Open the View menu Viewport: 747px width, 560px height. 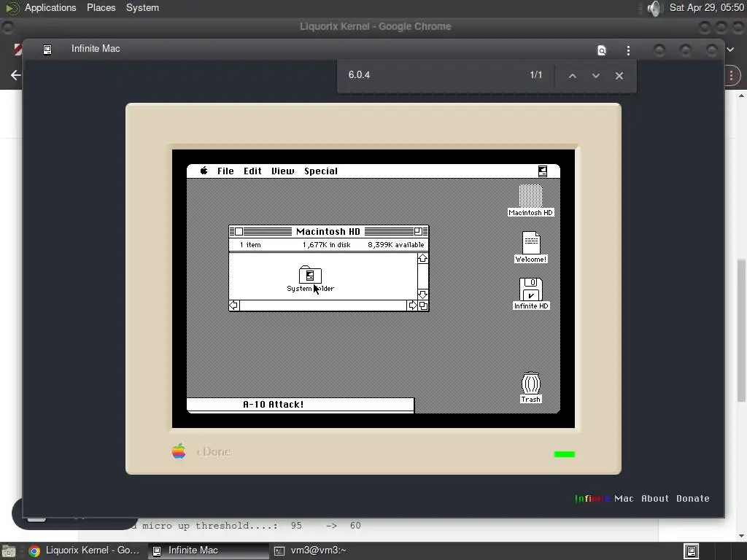tap(282, 171)
